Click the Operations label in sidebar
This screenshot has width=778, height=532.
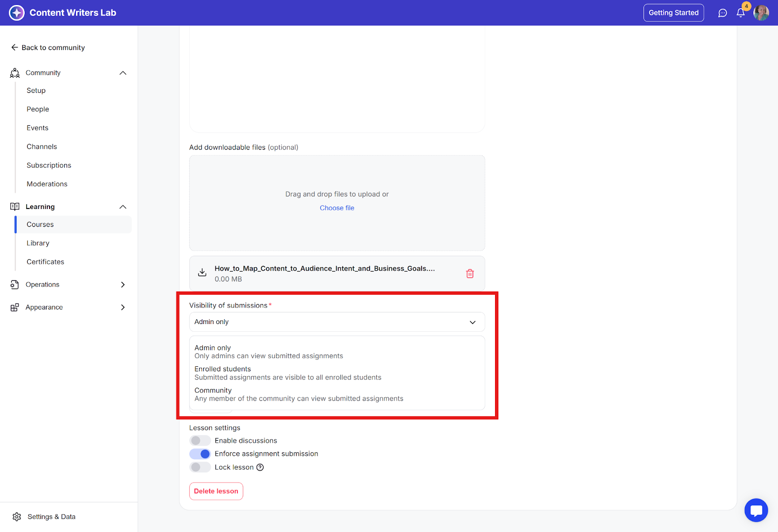pos(43,285)
